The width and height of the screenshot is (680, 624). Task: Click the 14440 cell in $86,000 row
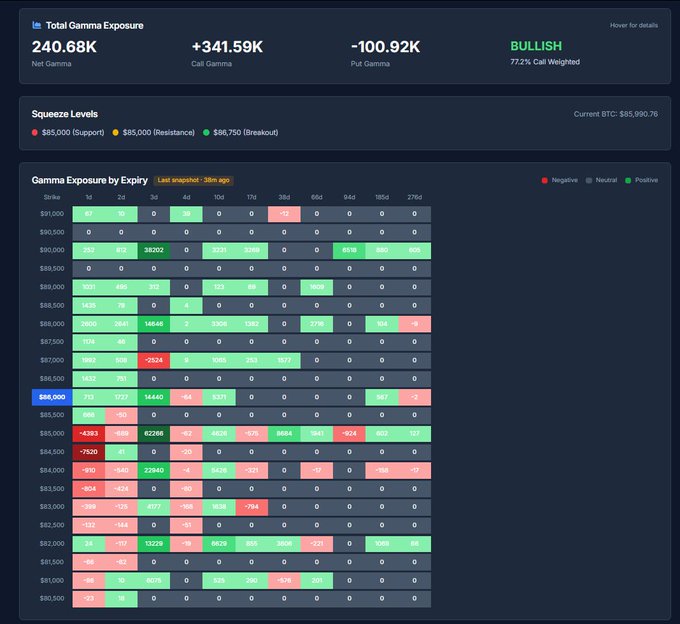coord(154,397)
